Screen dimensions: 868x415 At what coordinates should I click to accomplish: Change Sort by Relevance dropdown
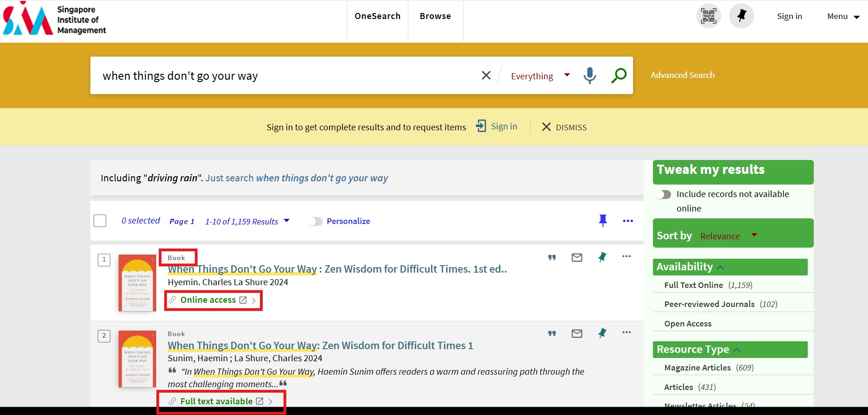729,236
